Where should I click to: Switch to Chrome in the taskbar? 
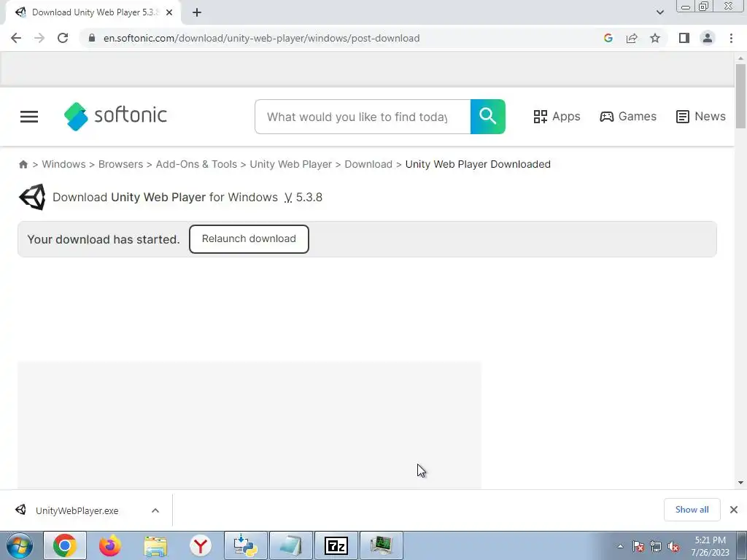[65, 545]
